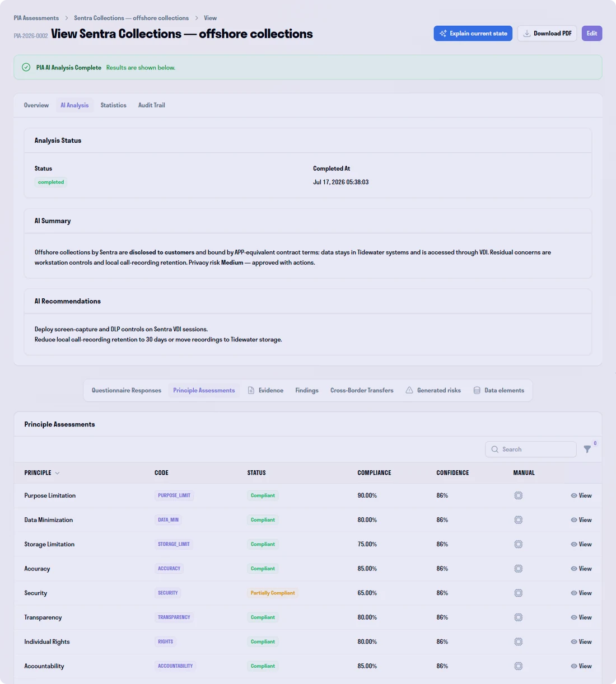
Task: Click the filter funnel icon
Action: (x=587, y=449)
